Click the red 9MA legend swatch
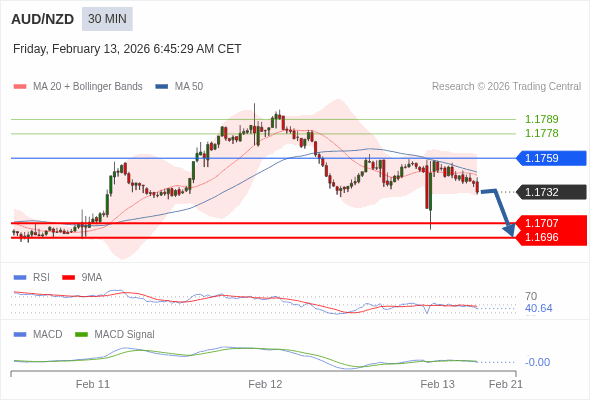The height and width of the screenshot is (400, 590). click(x=68, y=278)
